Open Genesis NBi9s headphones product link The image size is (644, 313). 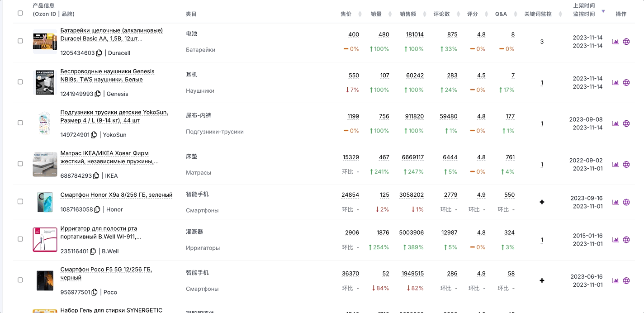click(x=107, y=75)
